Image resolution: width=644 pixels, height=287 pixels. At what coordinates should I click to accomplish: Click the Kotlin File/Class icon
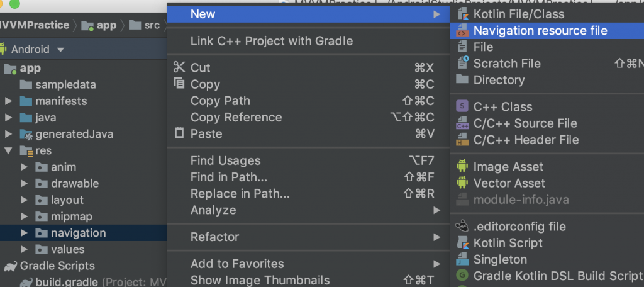point(463,14)
